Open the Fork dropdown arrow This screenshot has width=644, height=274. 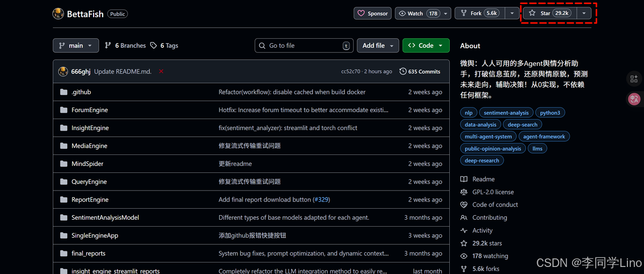[512, 14]
